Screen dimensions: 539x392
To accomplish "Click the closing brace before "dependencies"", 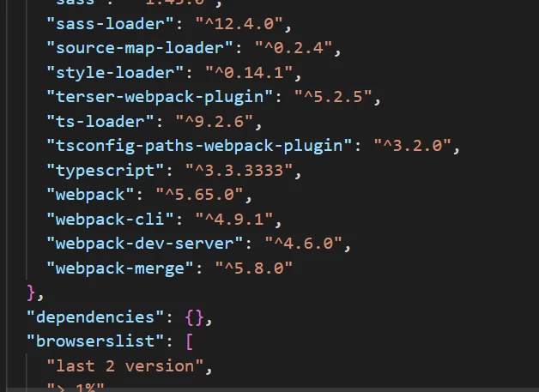I will click(31, 292).
